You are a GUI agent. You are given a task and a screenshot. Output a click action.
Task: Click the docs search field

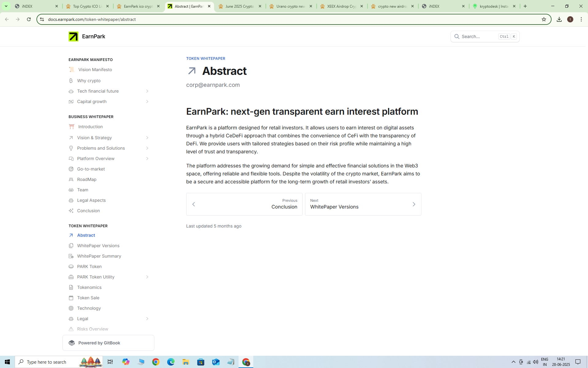point(485,36)
